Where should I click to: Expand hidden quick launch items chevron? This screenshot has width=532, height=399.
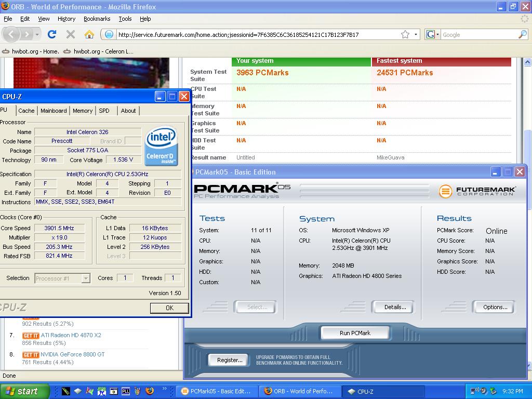click(165, 389)
